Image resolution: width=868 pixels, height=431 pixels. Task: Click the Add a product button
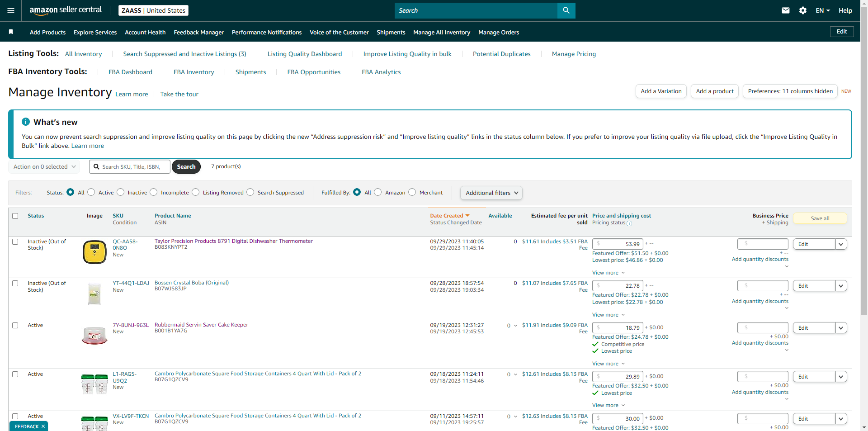click(715, 91)
